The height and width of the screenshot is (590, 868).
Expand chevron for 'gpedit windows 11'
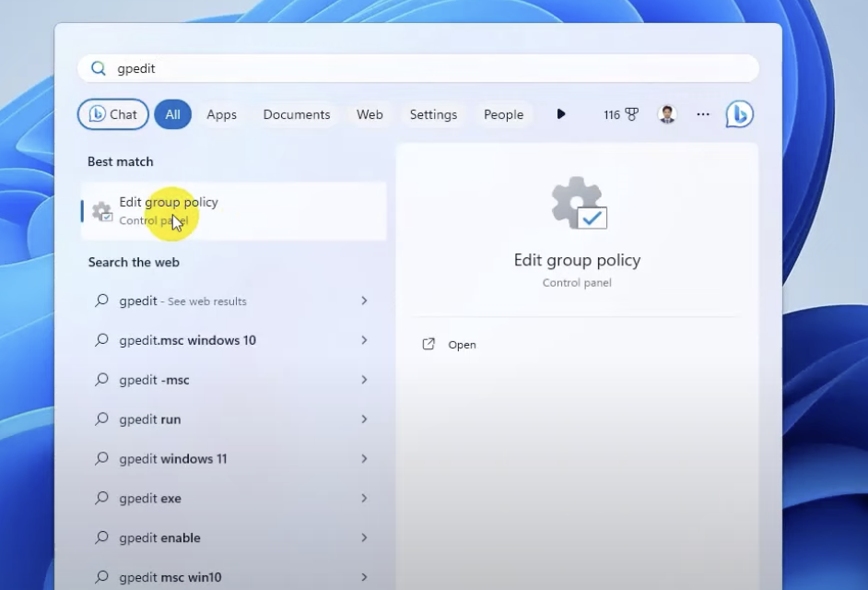pos(364,459)
